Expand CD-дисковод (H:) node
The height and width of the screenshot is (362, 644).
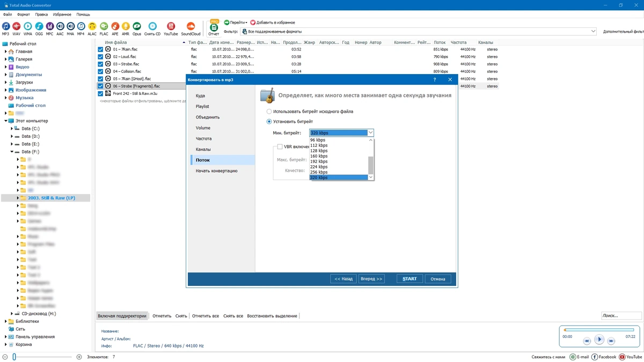click(12, 313)
